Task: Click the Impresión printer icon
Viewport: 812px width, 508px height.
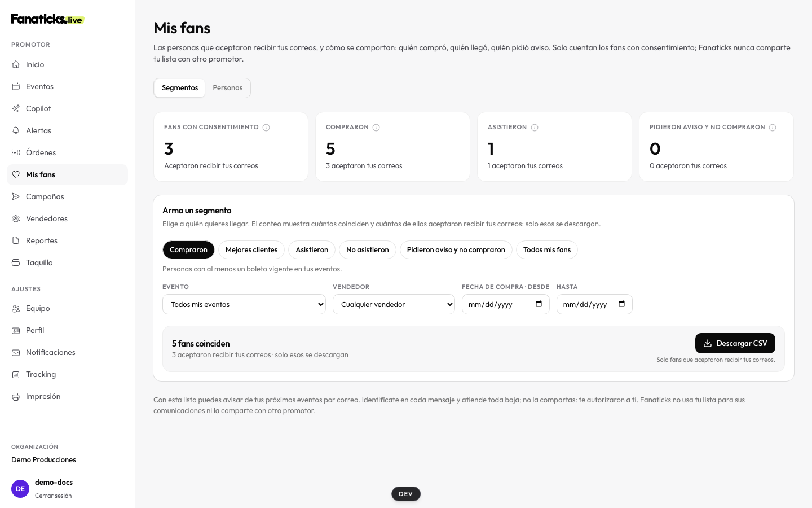Action: tap(16, 396)
